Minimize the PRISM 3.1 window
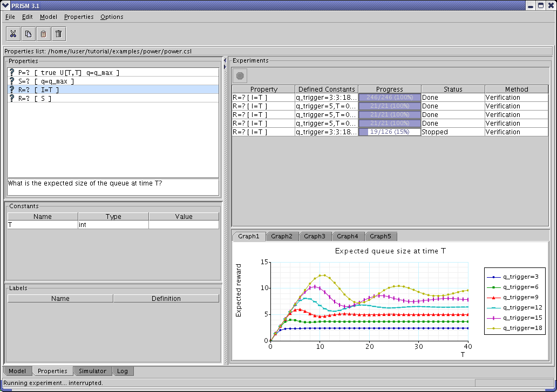 tap(531, 6)
